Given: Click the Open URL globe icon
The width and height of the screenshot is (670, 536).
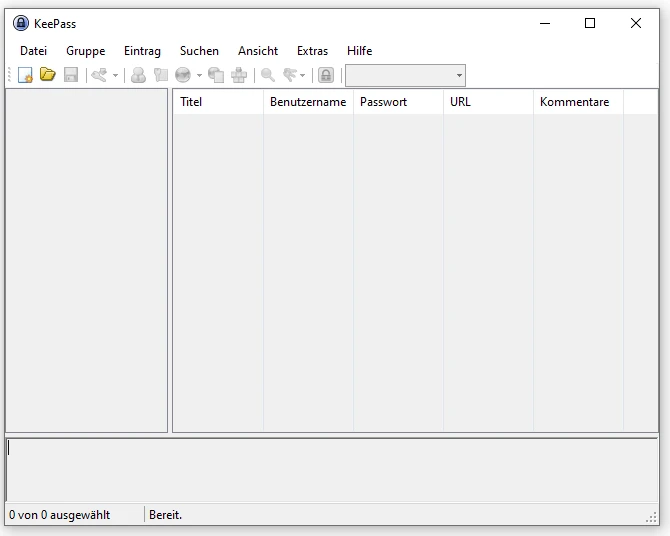Looking at the screenshot, I should pyautogui.click(x=183, y=75).
